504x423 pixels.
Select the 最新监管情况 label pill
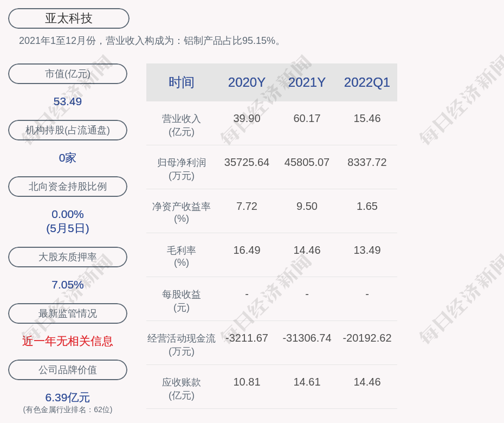(x=68, y=313)
